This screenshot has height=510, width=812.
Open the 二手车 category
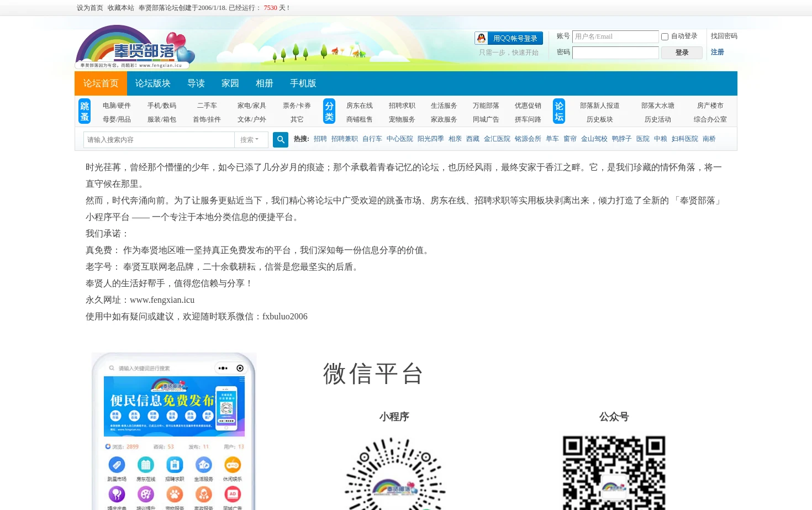(x=207, y=106)
